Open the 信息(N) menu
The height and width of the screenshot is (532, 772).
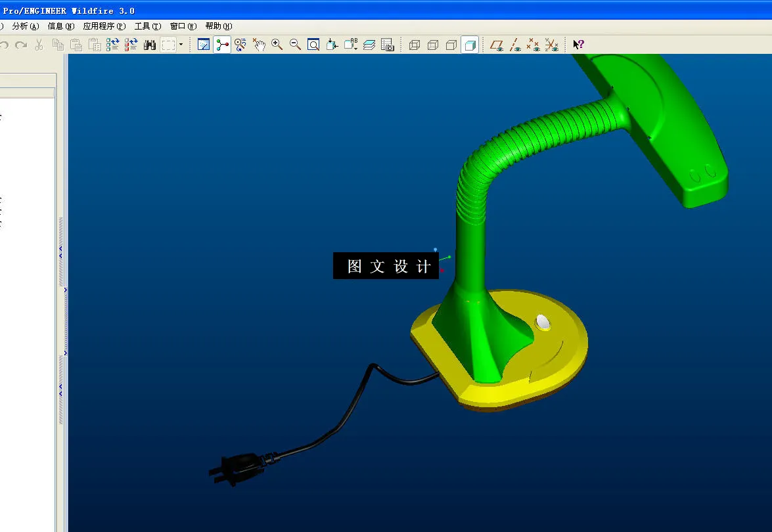pyautogui.click(x=61, y=26)
